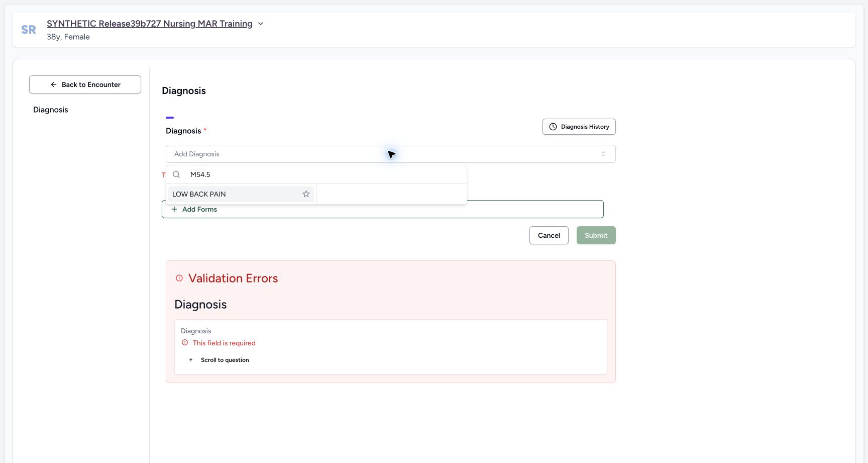Click Scroll to question link
Image resolution: width=868 pixels, height=463 pixels.
tap(225, 360)
